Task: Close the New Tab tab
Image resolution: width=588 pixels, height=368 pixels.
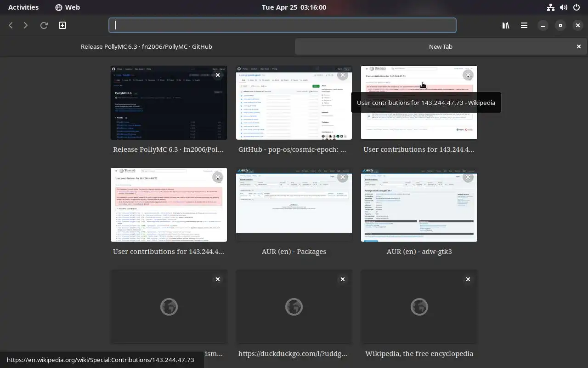Action: [x=579, y=46]
